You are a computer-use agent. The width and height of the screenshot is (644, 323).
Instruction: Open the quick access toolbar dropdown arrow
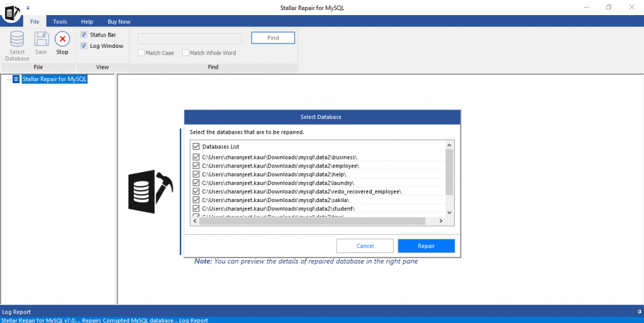tap(28, 8)
